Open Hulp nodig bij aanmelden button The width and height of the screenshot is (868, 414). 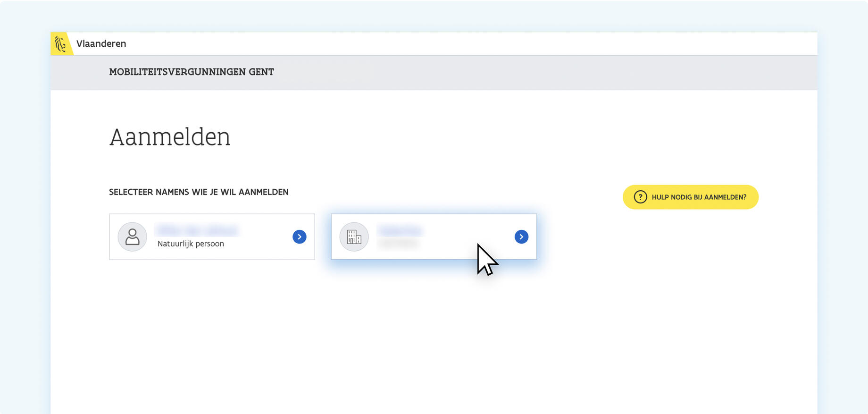691,197
